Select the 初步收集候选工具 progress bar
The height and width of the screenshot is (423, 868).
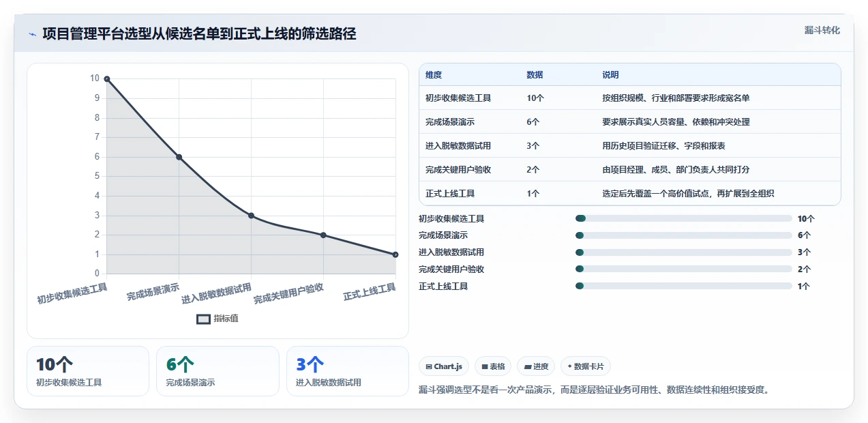[684, 218]
